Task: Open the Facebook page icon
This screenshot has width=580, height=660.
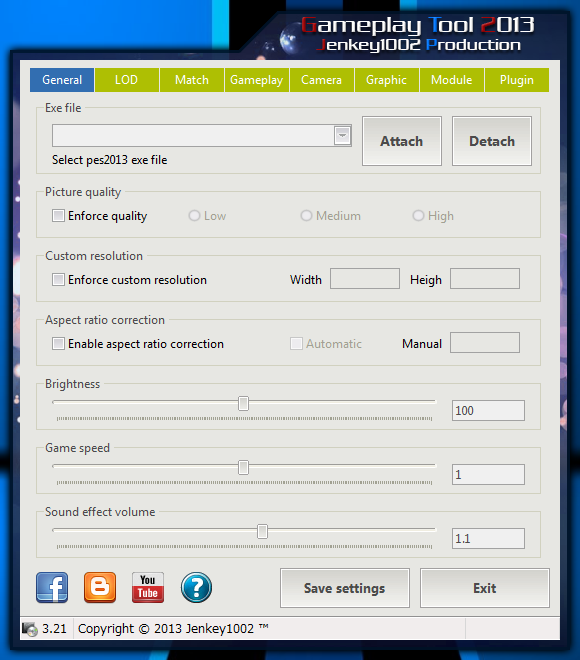Action: tap(52, 588)
